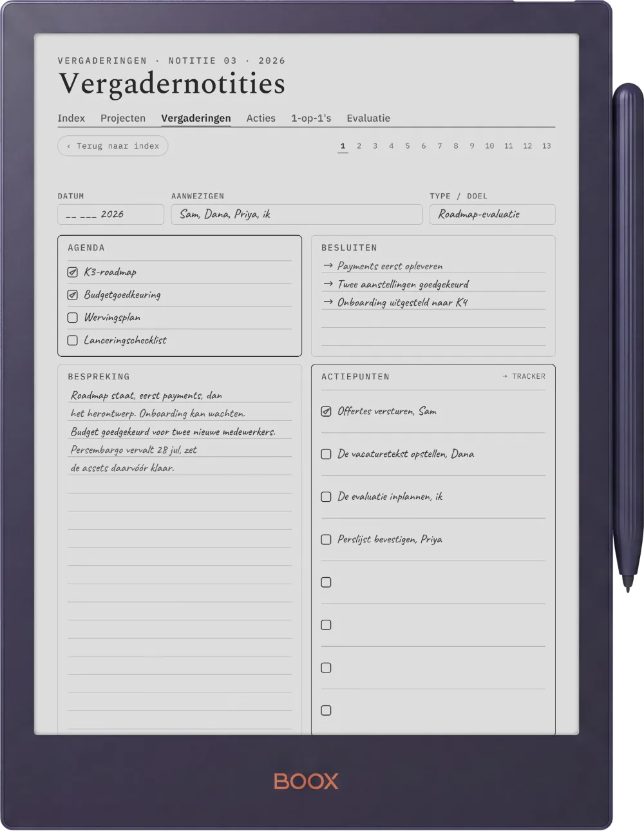
Task: Check the Wervingsplan agenda checkbox
Action: (73, 318)
